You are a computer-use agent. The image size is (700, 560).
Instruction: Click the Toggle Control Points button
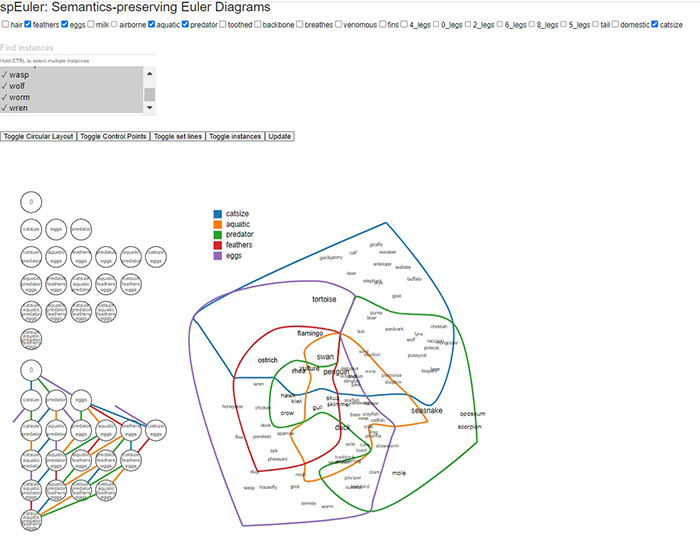coord(113,136)
